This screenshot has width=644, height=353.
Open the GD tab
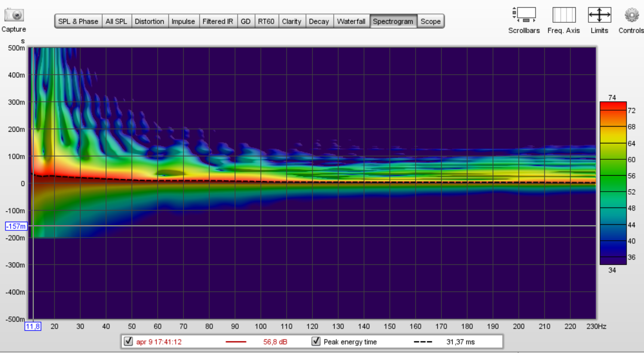[245, 22]
